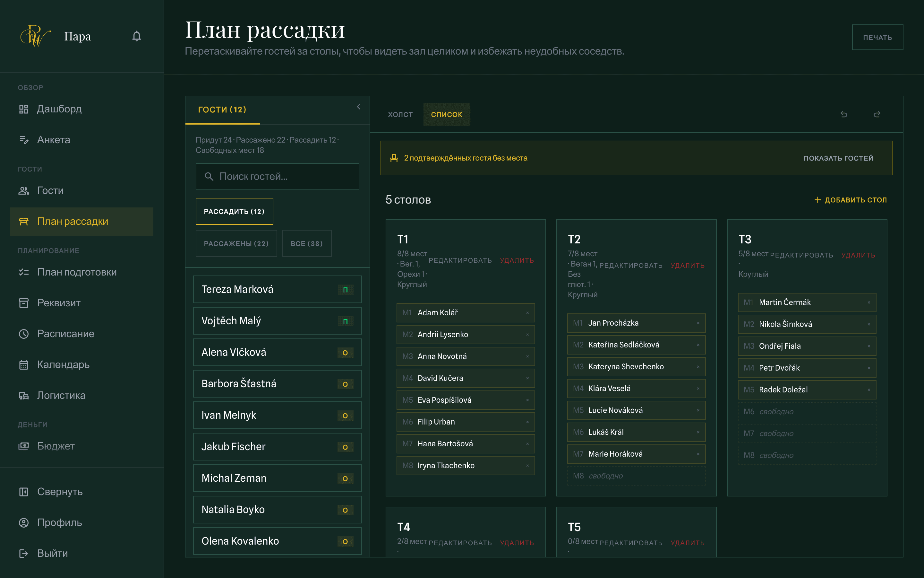Image resolution: width=924 pixels, height=578 pixels.
Task: Remove Filip Urban from seat M6
Action: (x=527, y=422)
